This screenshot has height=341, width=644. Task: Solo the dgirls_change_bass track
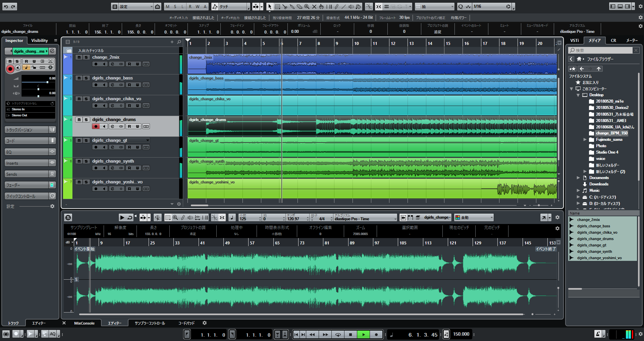tap(86, 78)
